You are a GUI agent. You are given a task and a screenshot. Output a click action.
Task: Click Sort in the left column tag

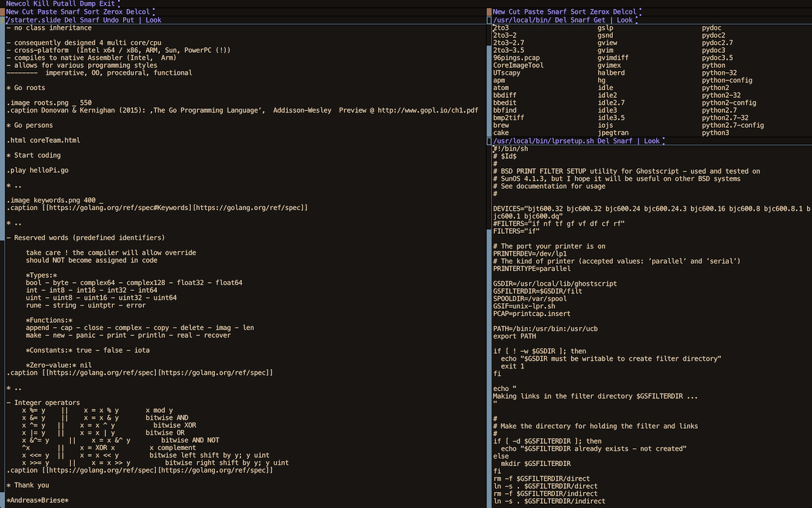(91, 11)
